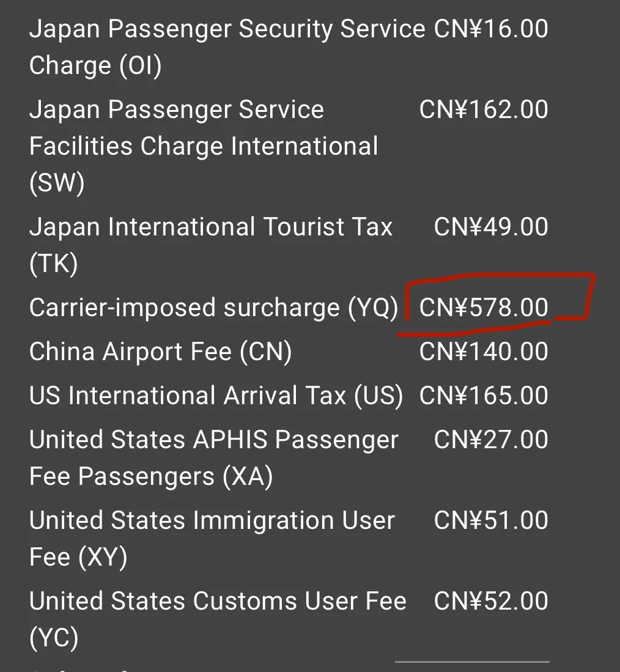Select the CN¥27.00 APHIS fee amount
Image resolution: width=620 pixels, height=672 pixels.
click(491, 440)
